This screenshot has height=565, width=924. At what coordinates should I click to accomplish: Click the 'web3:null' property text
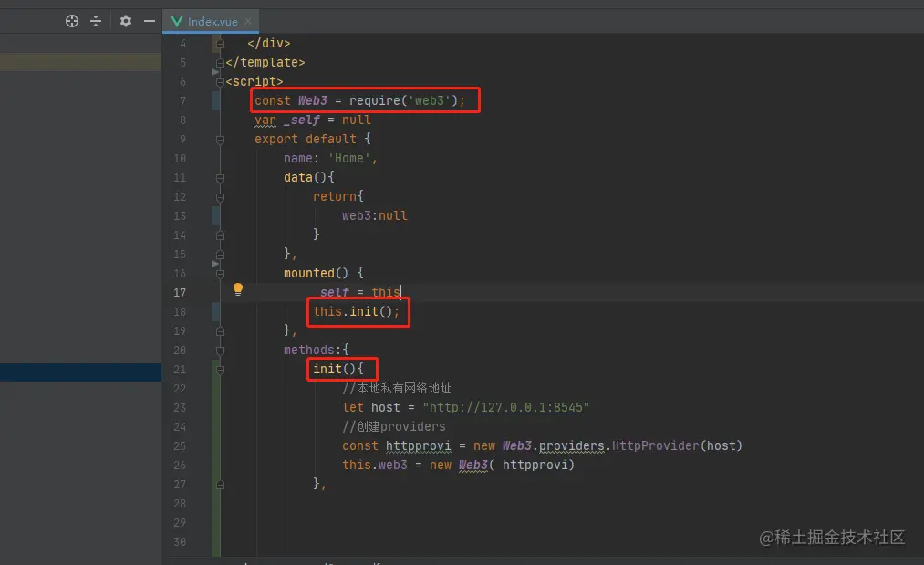point(374,215)
